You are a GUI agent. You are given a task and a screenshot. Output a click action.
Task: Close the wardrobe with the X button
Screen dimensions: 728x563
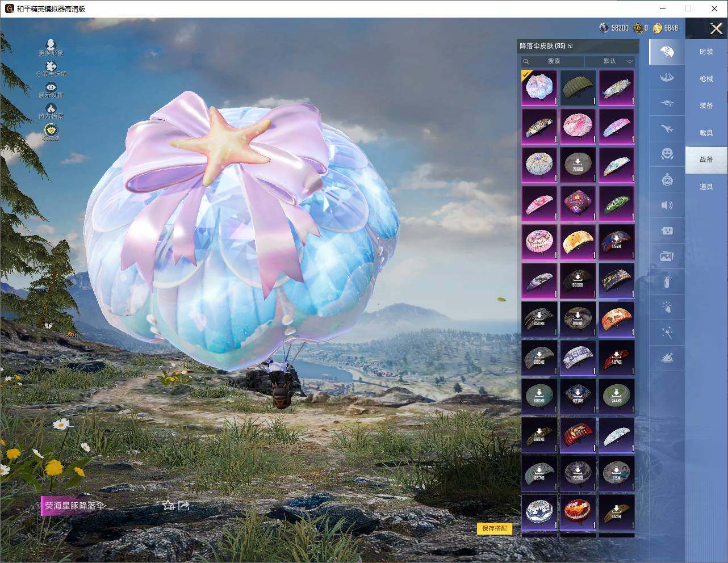[x=716, y=28]
